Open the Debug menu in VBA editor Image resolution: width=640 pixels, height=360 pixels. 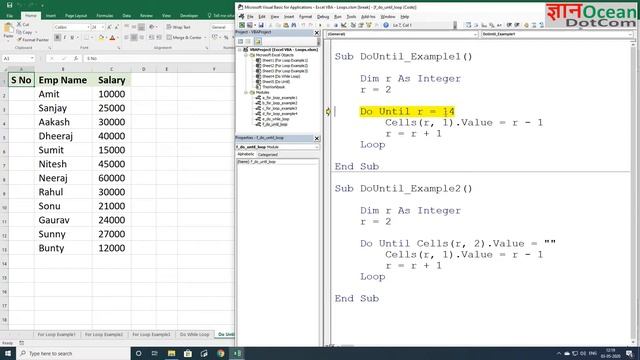coord(323,17)
